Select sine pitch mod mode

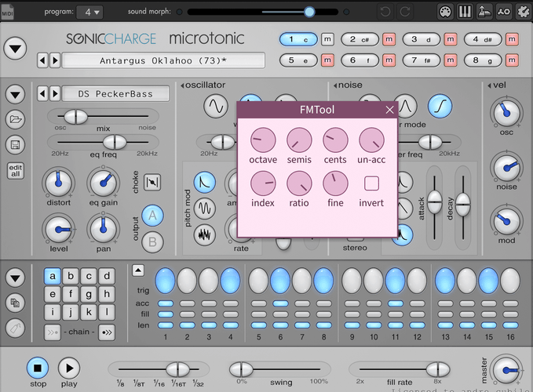pyautogui.click(x=205, y=208)
